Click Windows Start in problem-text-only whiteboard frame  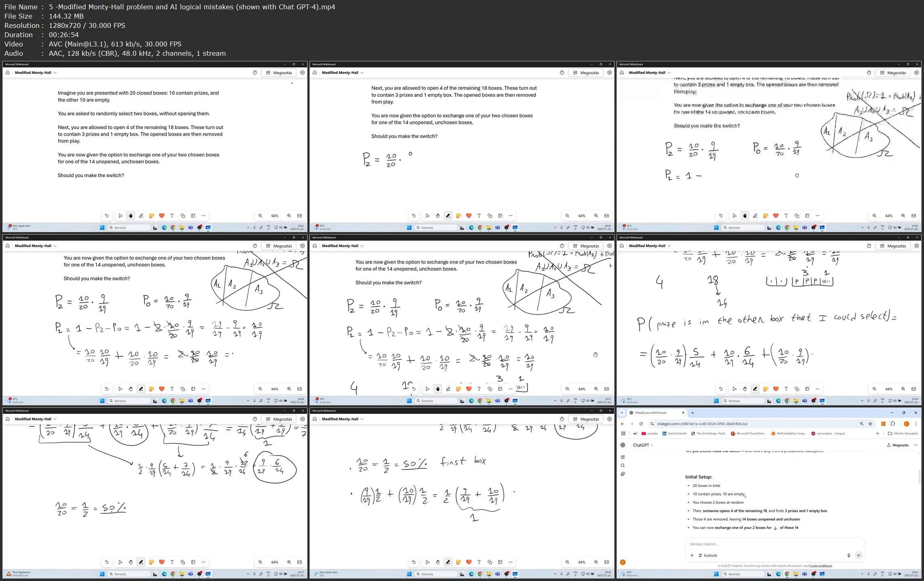tap(102, 227)
